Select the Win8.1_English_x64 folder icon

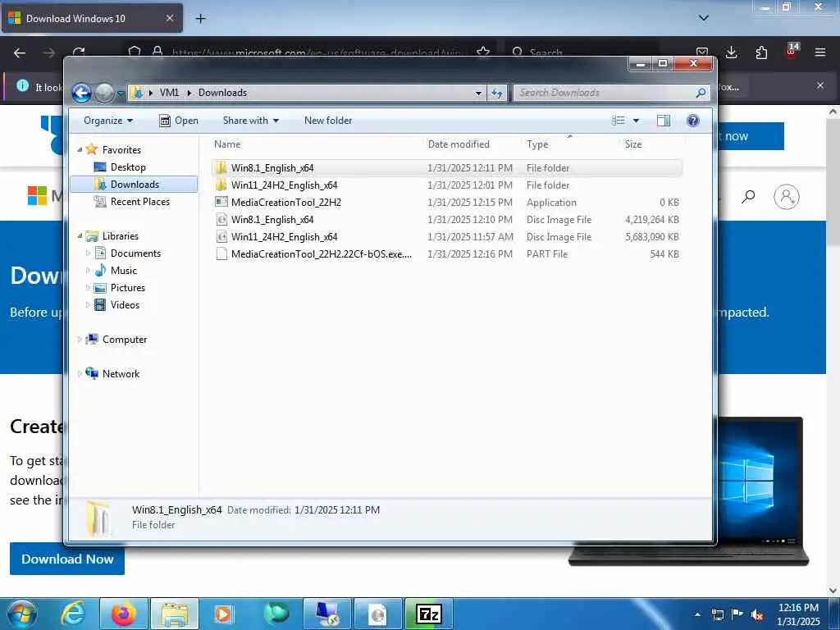click(x=221, y=167)
